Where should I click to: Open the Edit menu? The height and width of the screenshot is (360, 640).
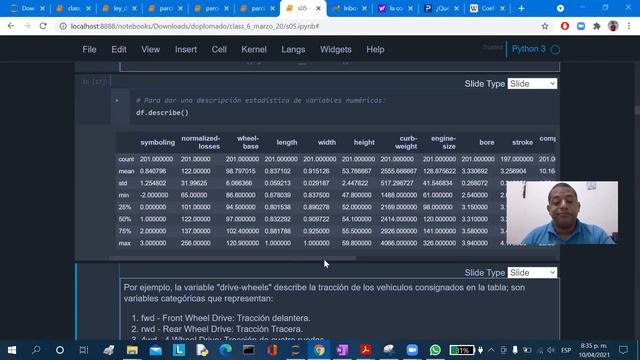pyautogui.click(x=119, y=49)
